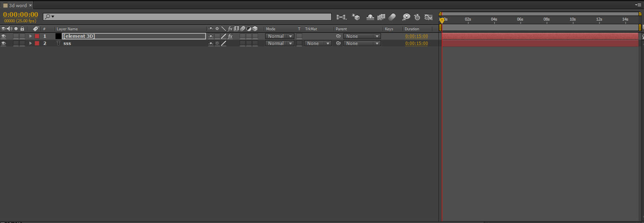Enable Frame Blending for all layers
644x223 pixels.
tap(381, 17)
